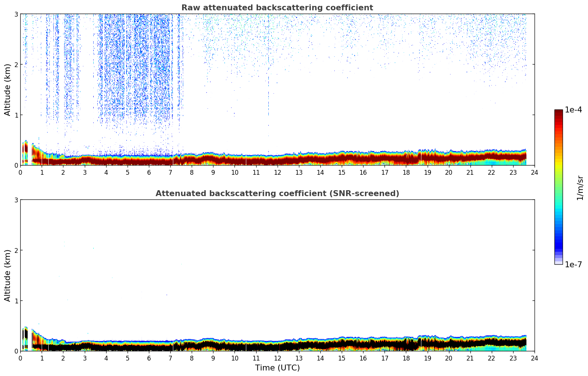588x376 pixels.
Task: Click hour 18 tick label on bottom plot
Action: [x=406, y=358]
